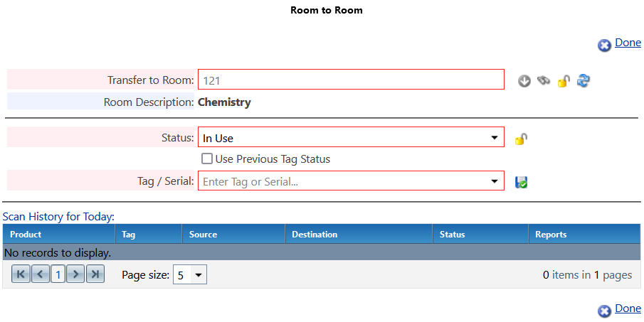
Task: Click the bottom Done close icon
Action: pyautogui.click(x=604, y=311)
